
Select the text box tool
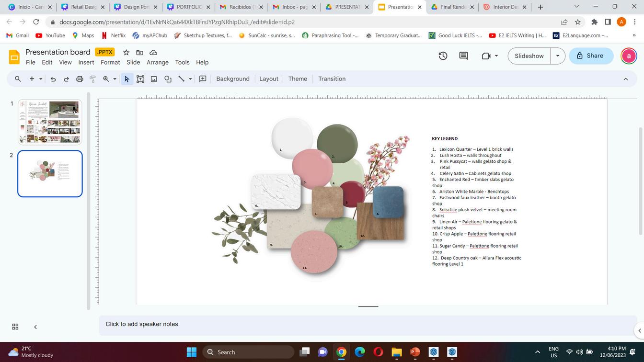(140, 79)
